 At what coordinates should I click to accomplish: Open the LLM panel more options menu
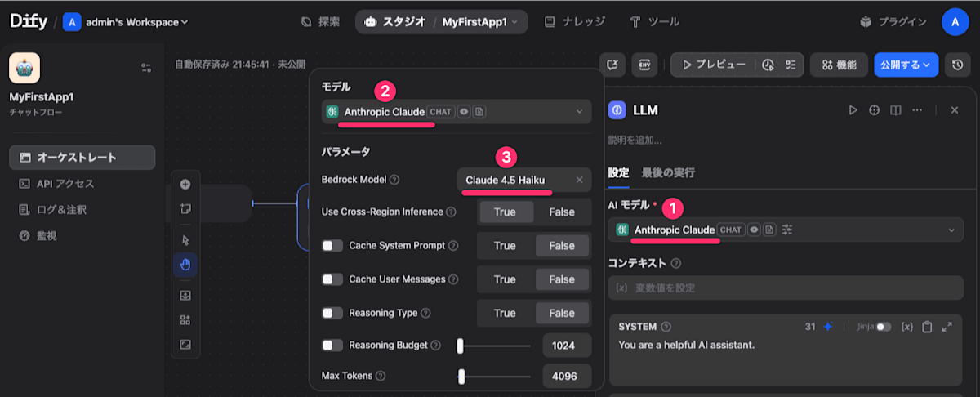click(917, 109)
